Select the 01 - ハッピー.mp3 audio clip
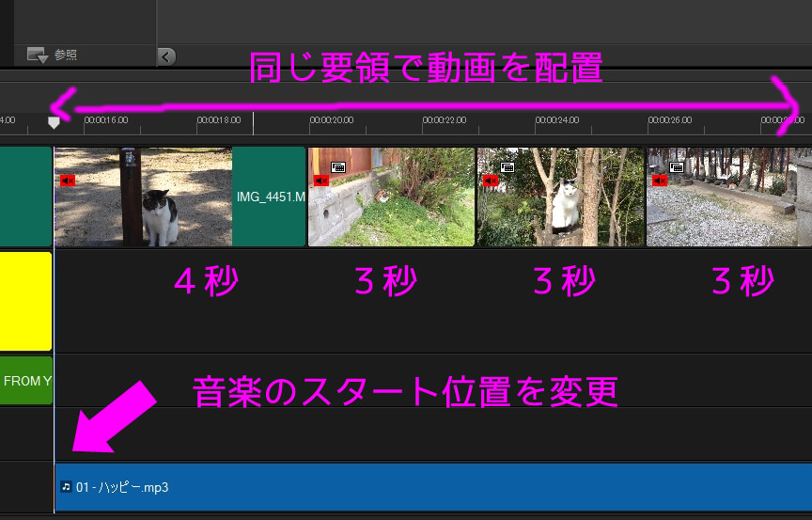Screen dimensions: 812x520 point(433,487)
